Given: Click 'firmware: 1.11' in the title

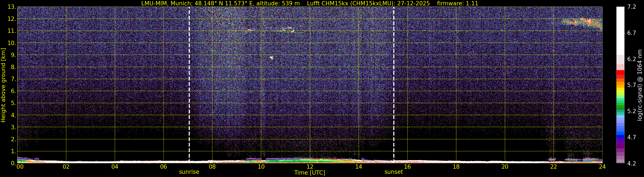Looking at the screenshot, I should 457,3.
